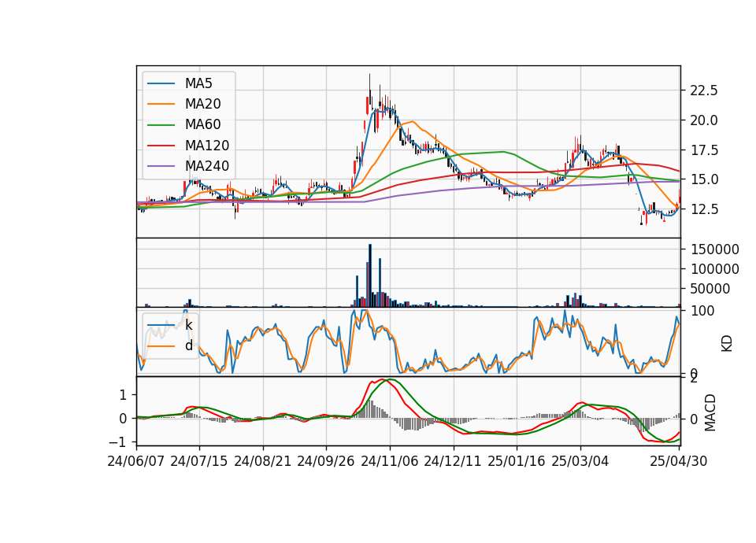
Task: Click the MA5 legend label
Action: 198,83
